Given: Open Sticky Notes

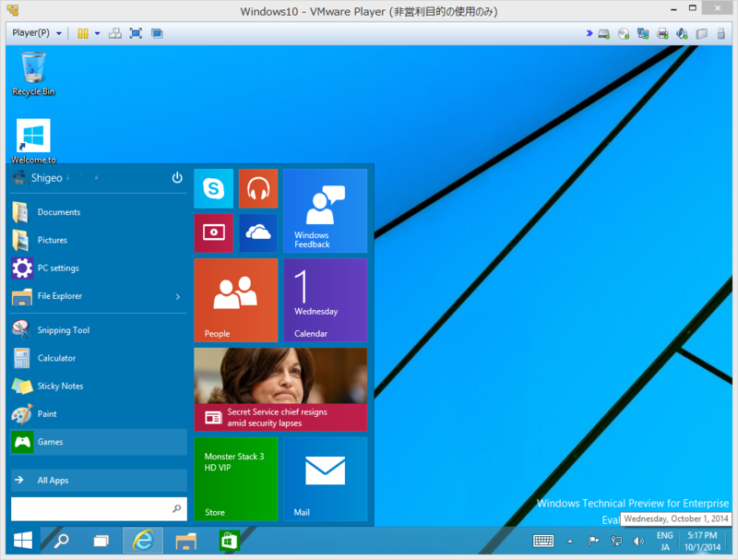Looking at the screenshot, I should tap(99, 386).
